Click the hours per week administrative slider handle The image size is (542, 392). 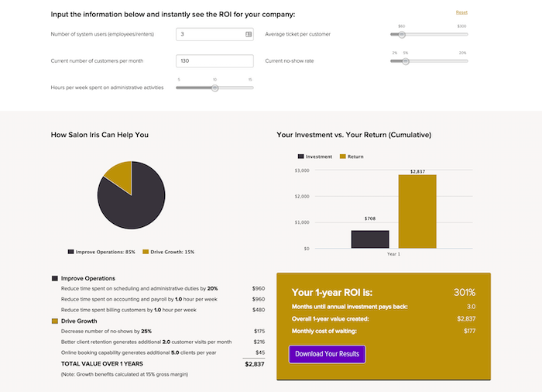215,88
